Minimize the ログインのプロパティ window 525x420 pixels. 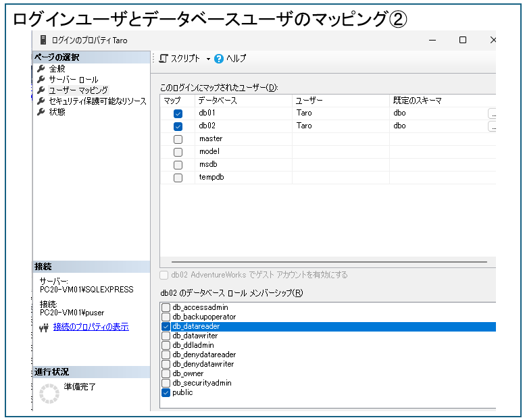pos(432,40)
